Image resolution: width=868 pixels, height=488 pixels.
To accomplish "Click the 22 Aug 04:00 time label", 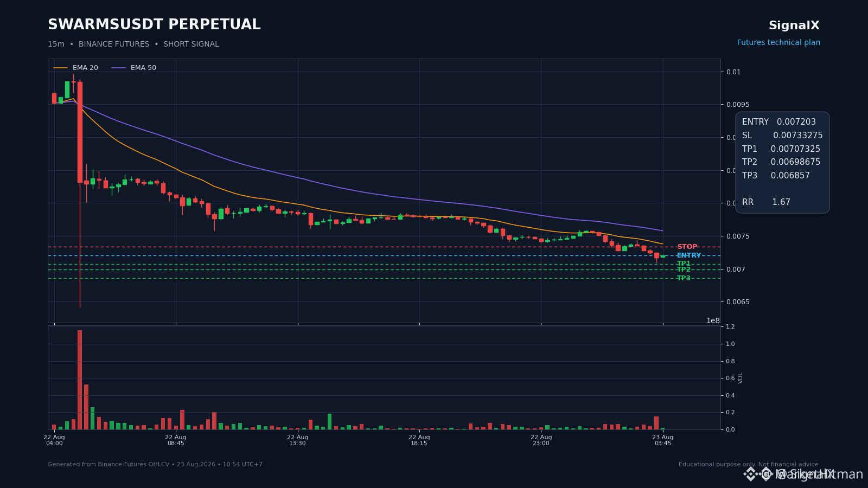I will tap(54, 440).
